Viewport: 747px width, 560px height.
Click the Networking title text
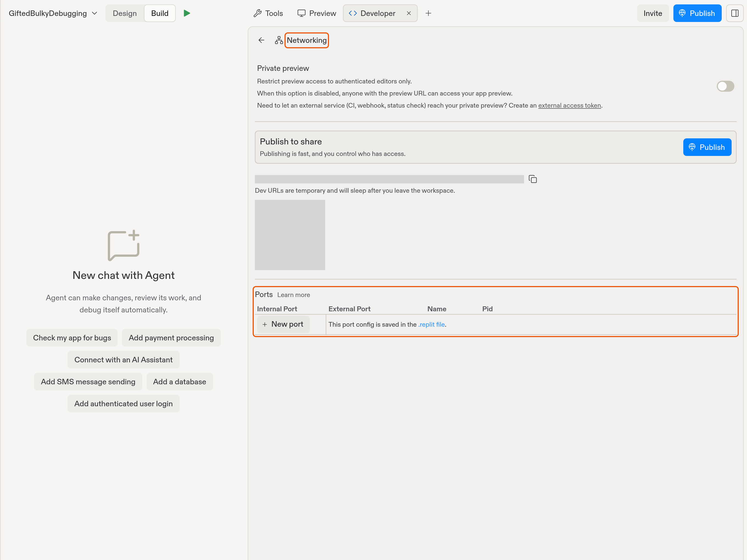pos(307,40)
